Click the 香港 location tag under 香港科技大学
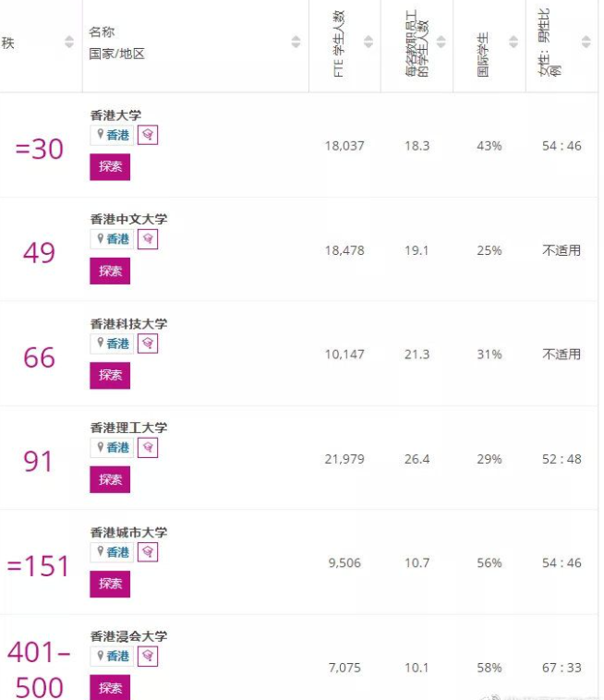 pos(114,344)
